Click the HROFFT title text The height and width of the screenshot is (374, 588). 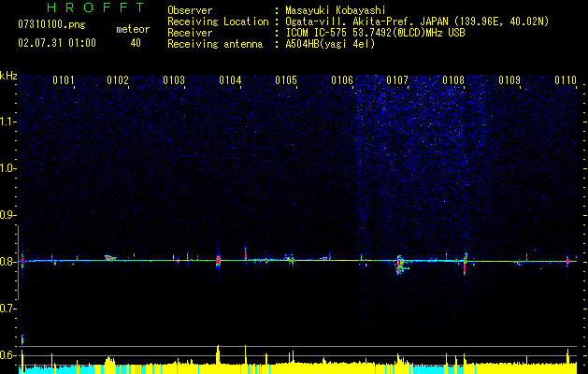coord(95,7)
